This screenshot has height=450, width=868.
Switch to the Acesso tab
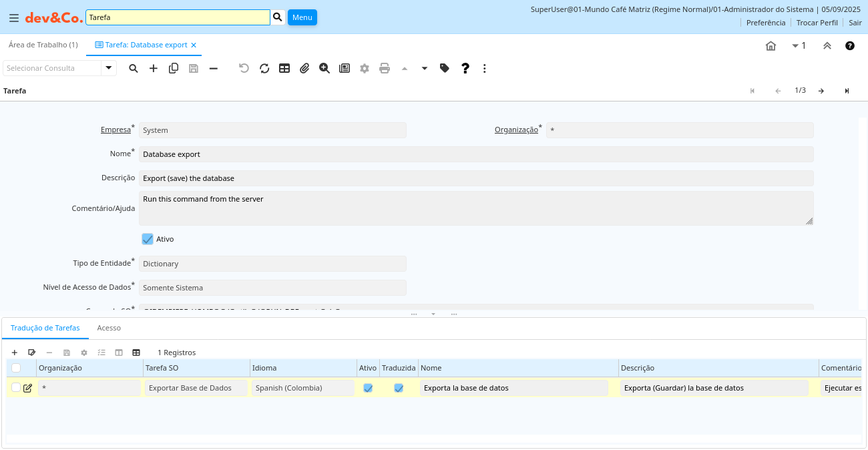109,328
